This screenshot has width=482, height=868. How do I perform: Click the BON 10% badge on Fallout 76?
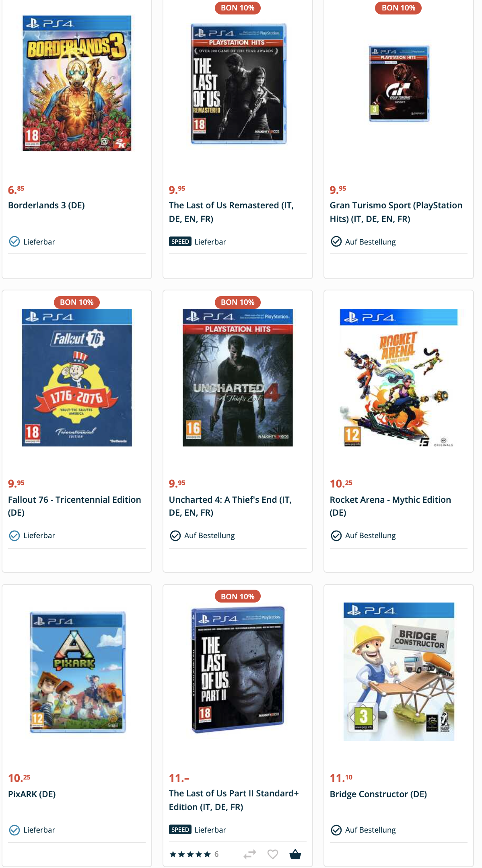tap(77, 302)
